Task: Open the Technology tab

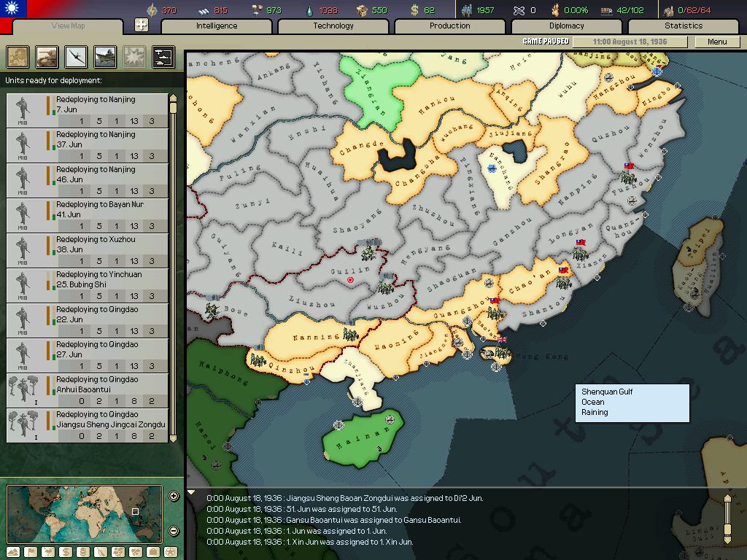Action: (333, 26)
